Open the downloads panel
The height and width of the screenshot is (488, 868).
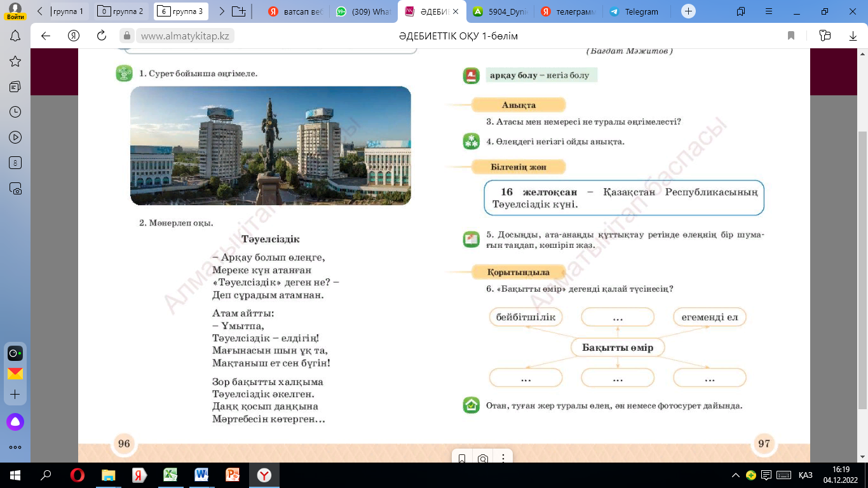pos(853,36)
